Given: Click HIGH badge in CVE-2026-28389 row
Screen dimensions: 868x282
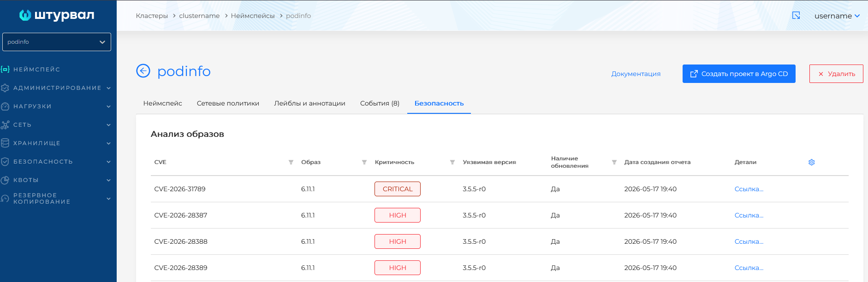Looking at the screenshot, I should click(398, 268).
